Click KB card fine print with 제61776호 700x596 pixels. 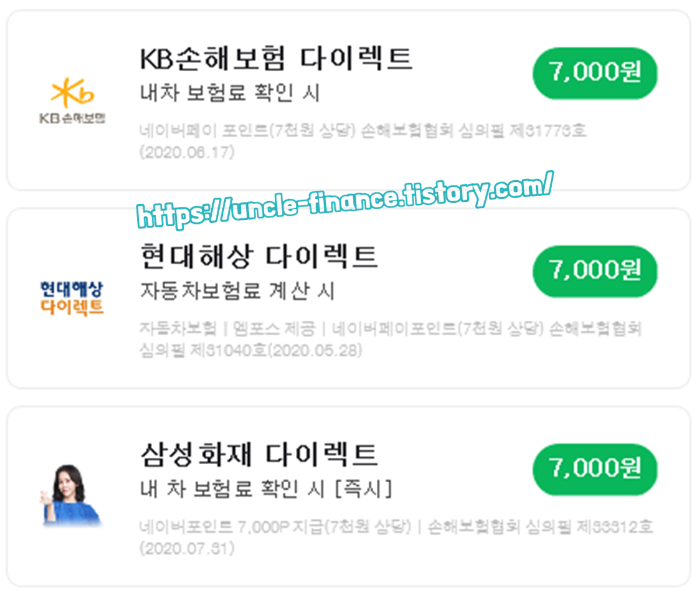363,141
